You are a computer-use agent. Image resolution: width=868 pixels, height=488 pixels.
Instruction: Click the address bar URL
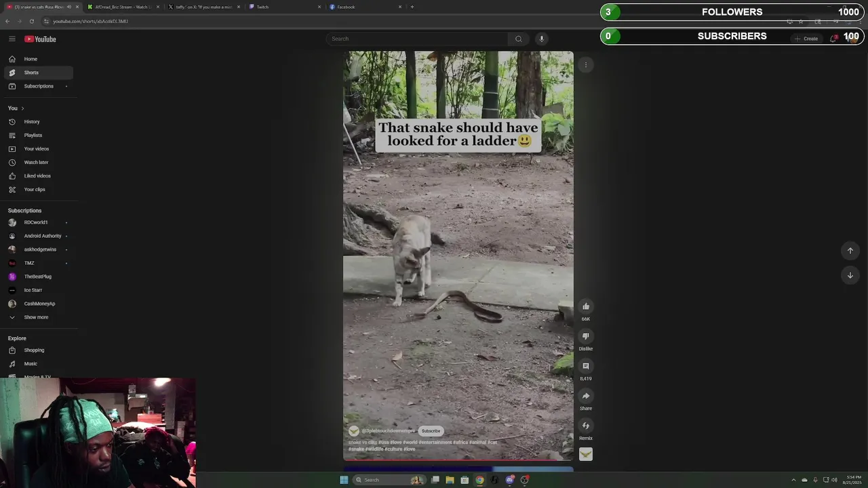91,21
